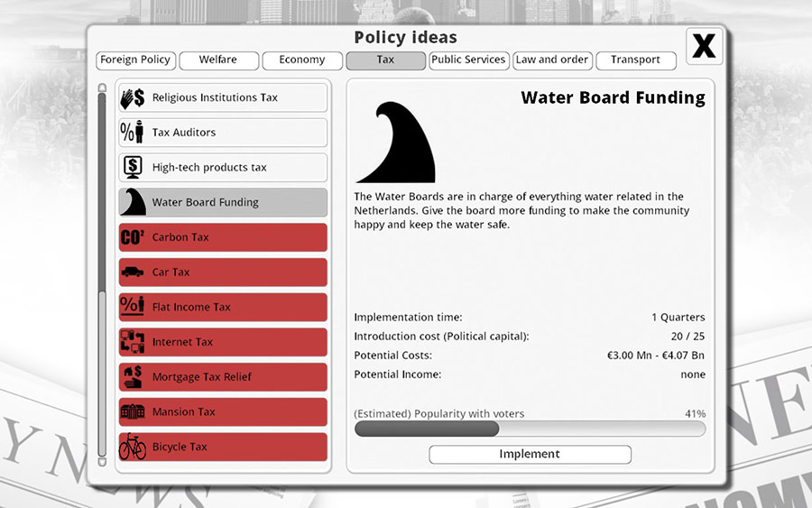
Task: Select the Tax Auditors policy
Action: coord(223,133)
